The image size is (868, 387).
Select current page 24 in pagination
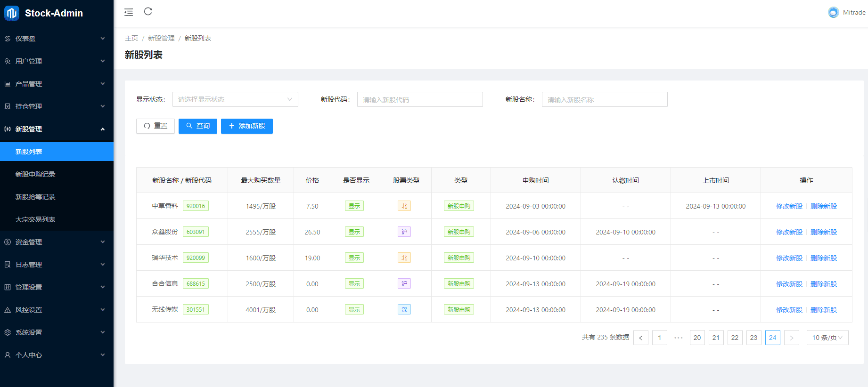(773, 338)
